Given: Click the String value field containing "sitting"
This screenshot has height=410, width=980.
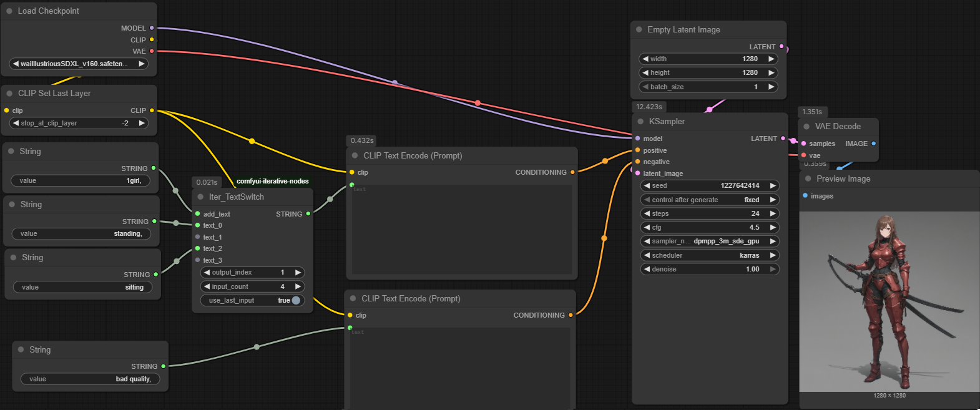Looking at the screenshot, I should 83,287.
